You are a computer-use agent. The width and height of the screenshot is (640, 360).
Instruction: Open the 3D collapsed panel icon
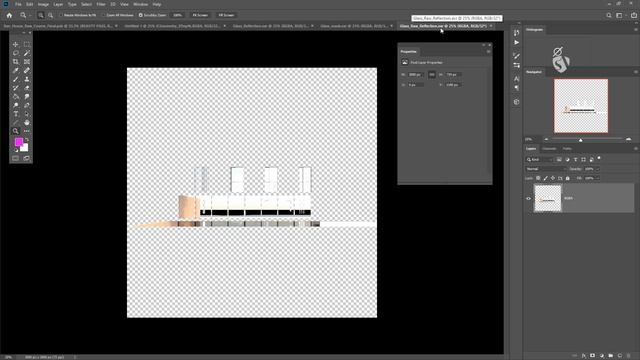click(x=517, y=102)
